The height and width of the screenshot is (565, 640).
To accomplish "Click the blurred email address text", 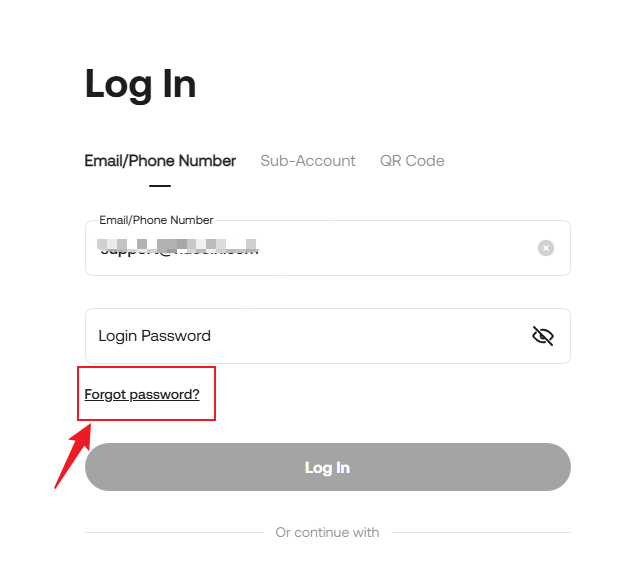I will click(177, 247).
